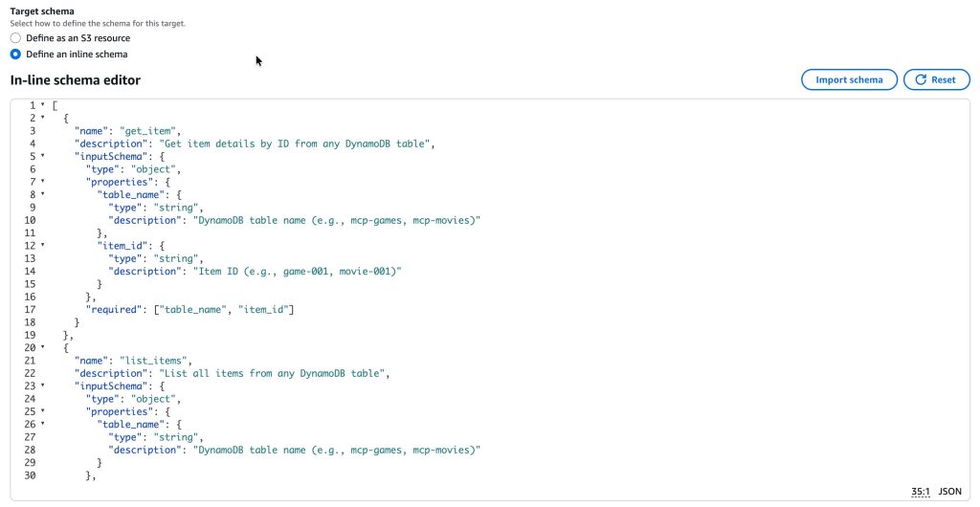Screen dimensions: 980x507
Task: Collapse the properties block at line 25
Action: (x=42, y=411)
